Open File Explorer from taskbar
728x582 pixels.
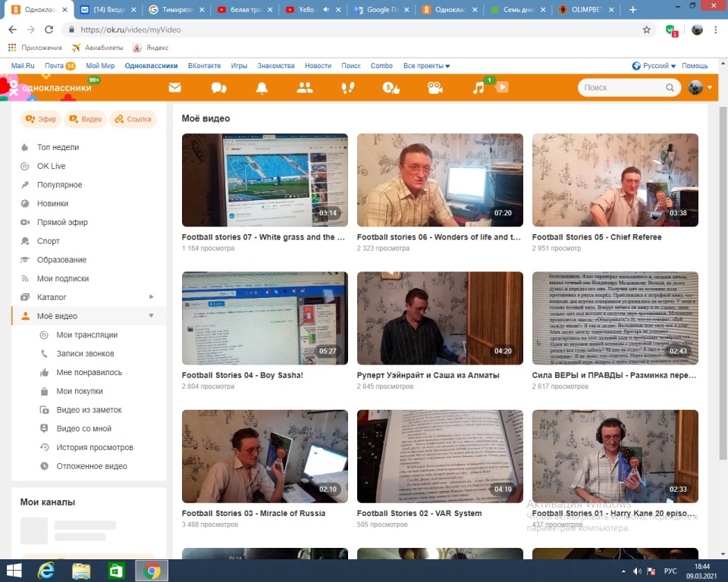click(x=81, y=571)
